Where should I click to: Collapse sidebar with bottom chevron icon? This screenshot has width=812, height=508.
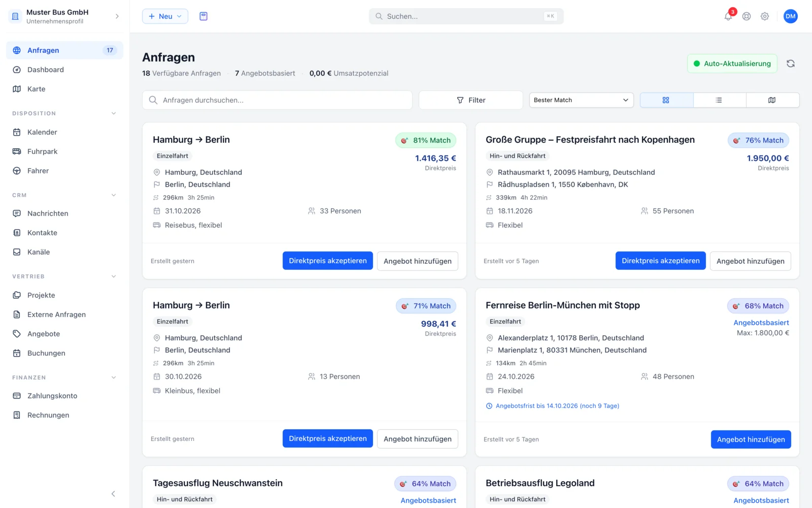coord(113,494)
